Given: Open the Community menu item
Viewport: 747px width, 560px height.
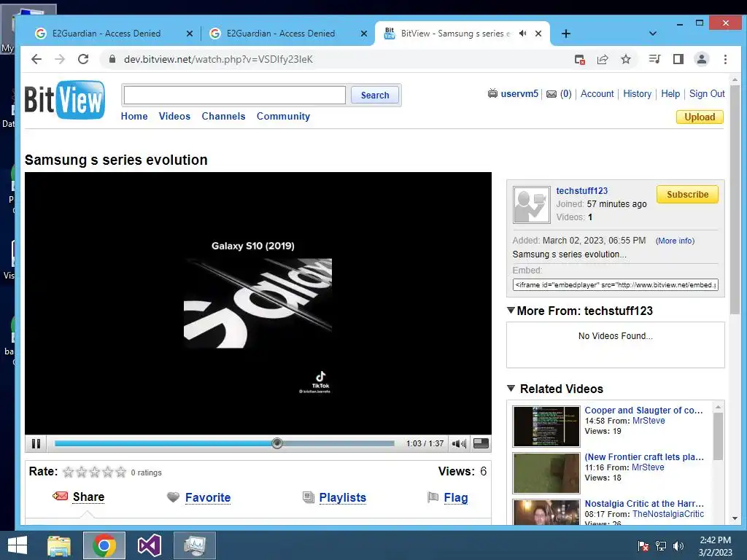Looking at the screenshot, I should (x=283, y=116).
